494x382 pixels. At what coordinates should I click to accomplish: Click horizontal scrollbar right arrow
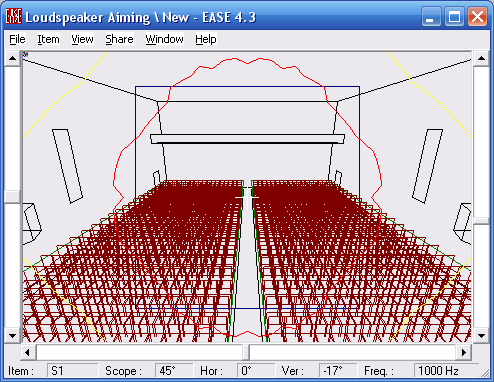click(x=463, y=352)
